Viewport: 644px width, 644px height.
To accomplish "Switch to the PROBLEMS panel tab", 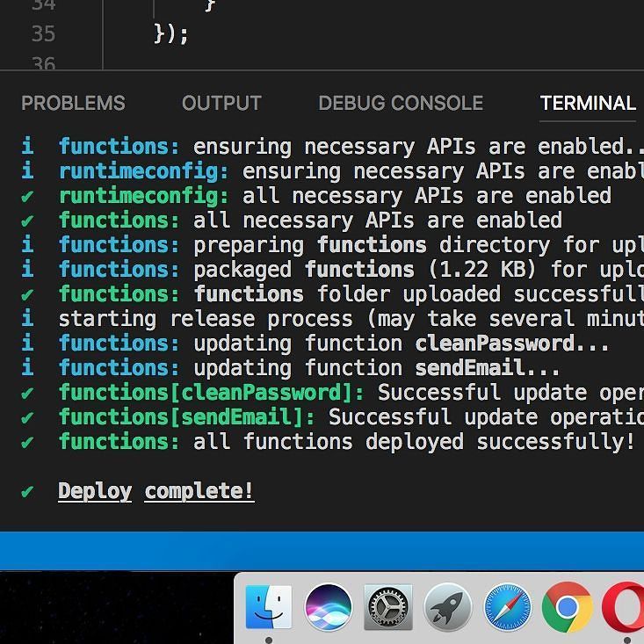I will pos(73,103).
